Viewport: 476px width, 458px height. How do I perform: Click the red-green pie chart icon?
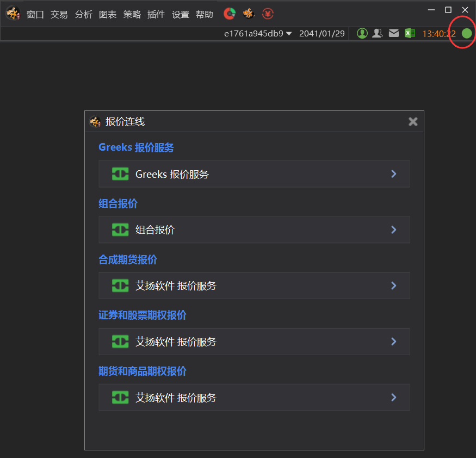click(x=230, y=14)
